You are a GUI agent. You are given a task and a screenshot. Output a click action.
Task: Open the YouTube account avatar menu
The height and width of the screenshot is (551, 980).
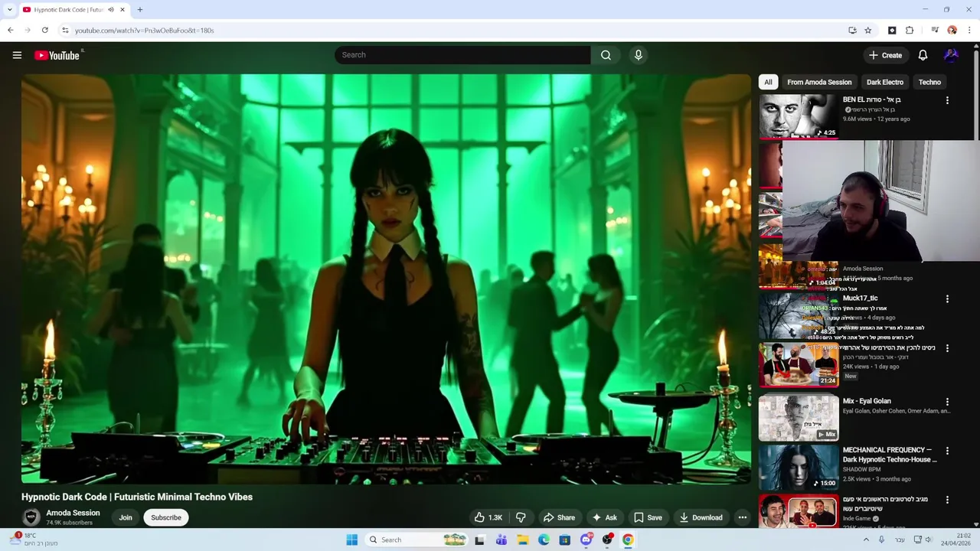pos(951,55)
